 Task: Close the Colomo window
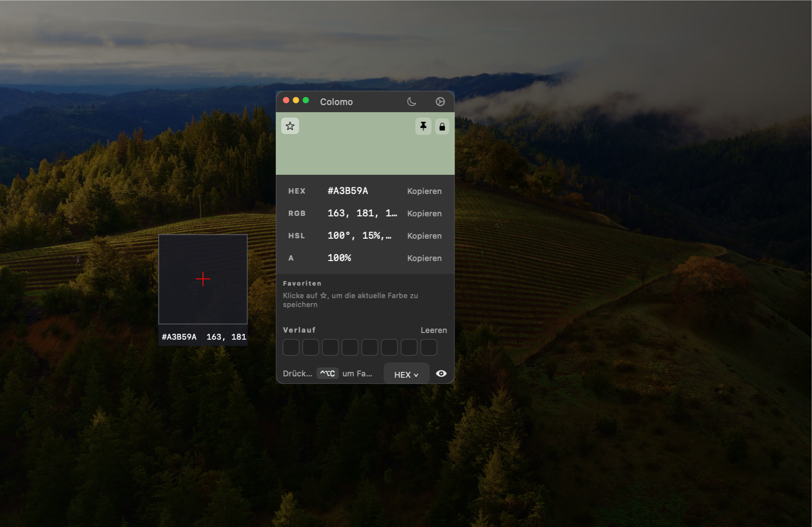[286, 101]
